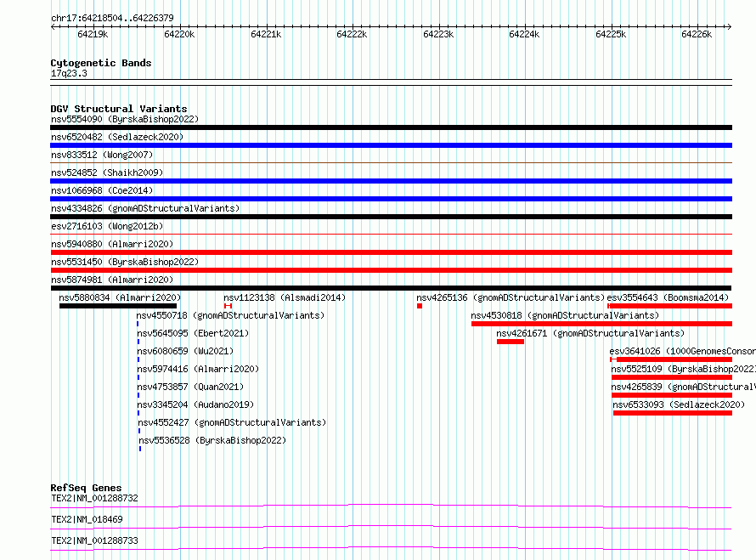756x560 pixels.
Task: Open nsv4753857 (Quan2021) label
Action: [190, 387]
